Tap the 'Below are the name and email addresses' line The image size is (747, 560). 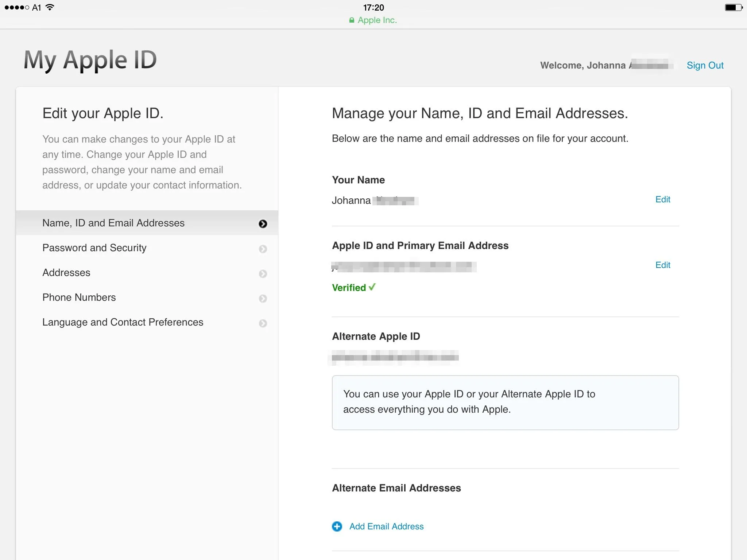(480, 139)
